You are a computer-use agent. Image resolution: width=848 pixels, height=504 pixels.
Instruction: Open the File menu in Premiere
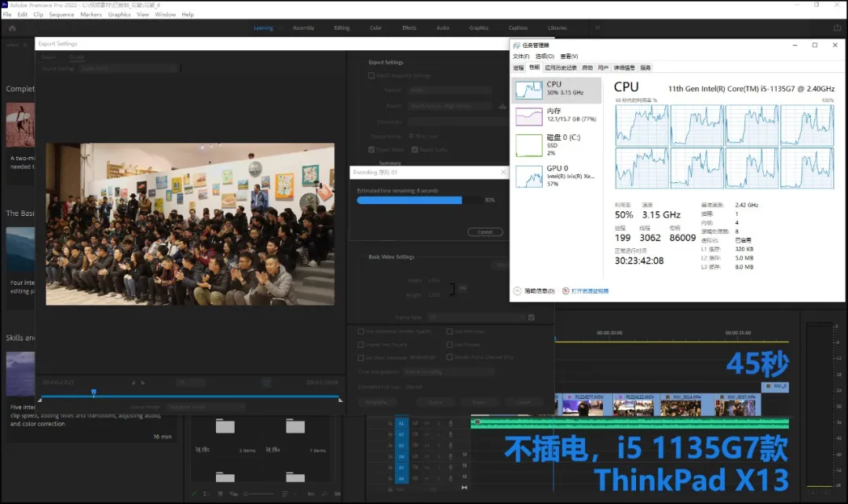pyautogui.click(x=7, y=15)
